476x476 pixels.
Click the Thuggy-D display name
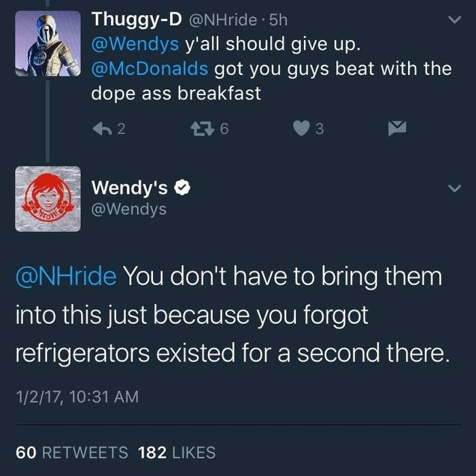(137, 20)
